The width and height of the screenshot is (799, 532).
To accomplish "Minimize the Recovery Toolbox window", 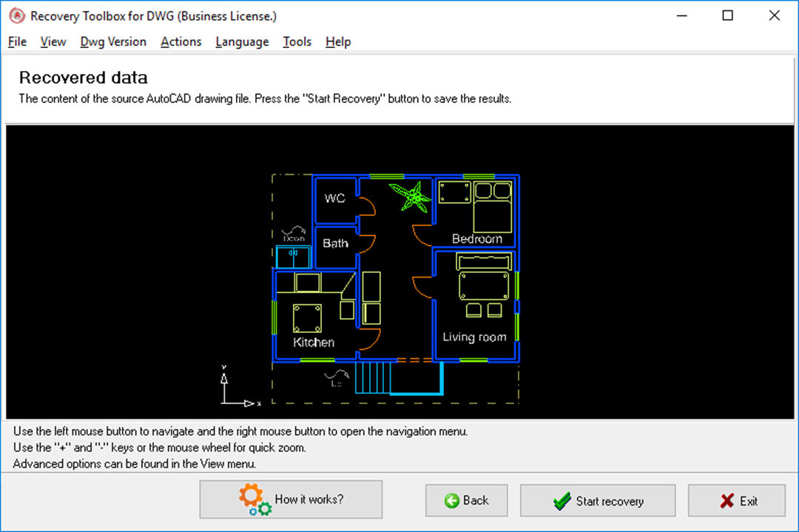I will [682, 16].
